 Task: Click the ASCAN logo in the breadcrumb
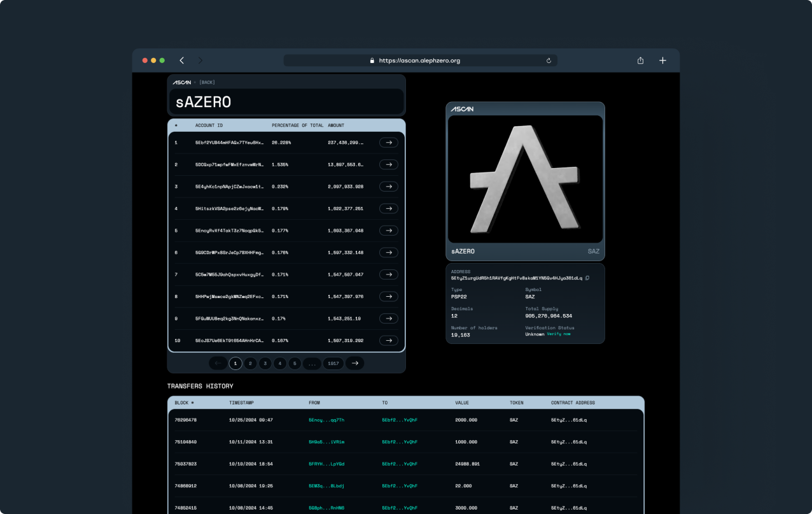182,82
